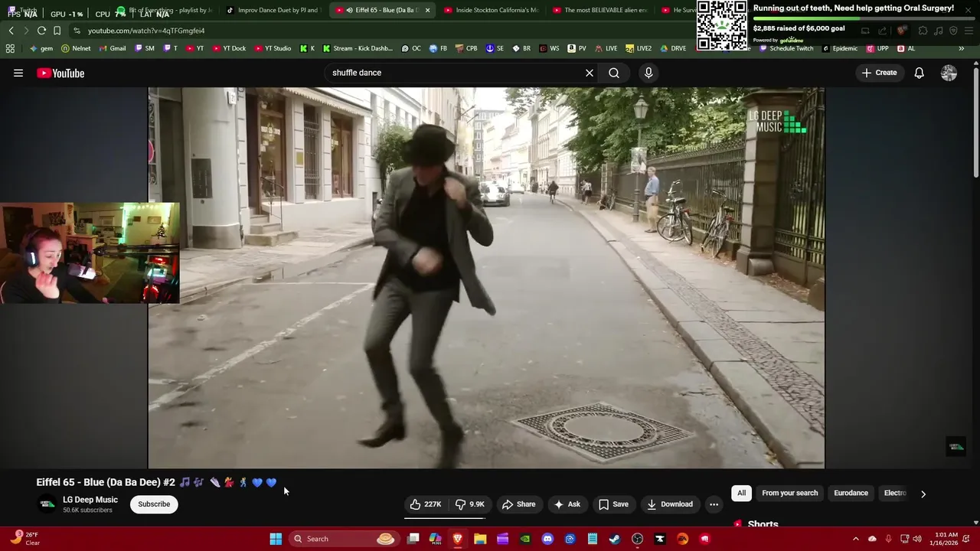Dislike the video showing 9.9K

pyautogui.click(x=470, y=504)
